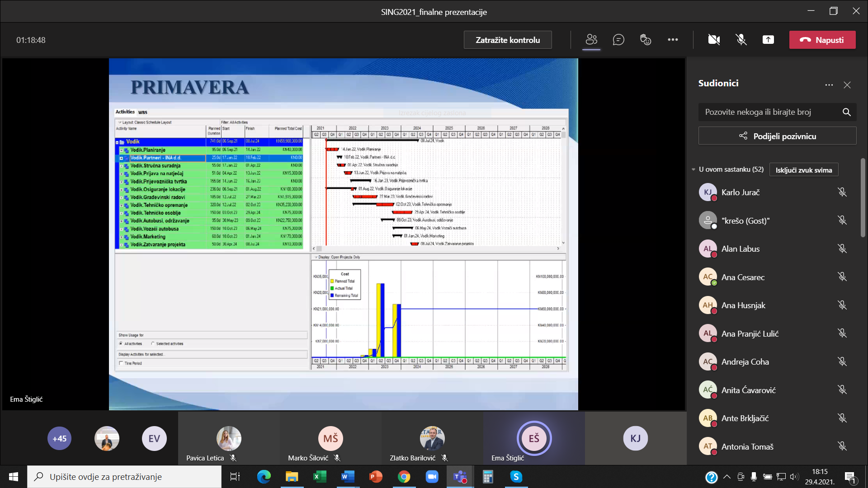Open Word from taskbar
Screen dimensions: 868x488
[x=348, y=477]
